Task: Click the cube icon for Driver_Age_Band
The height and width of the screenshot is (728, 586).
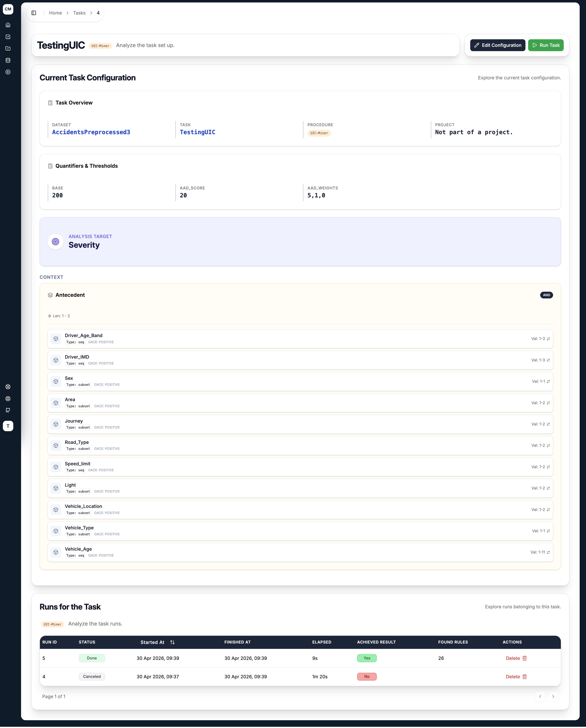Action: pos(56,339)
